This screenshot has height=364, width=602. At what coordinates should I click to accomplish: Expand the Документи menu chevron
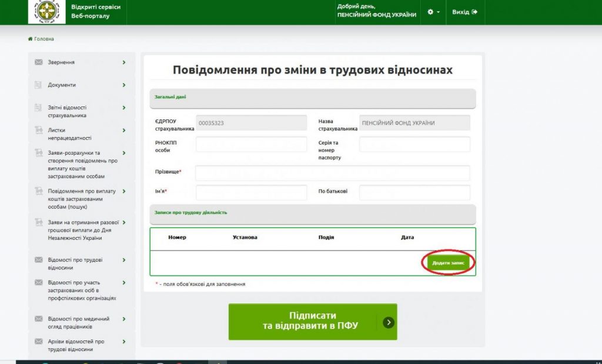124,85
